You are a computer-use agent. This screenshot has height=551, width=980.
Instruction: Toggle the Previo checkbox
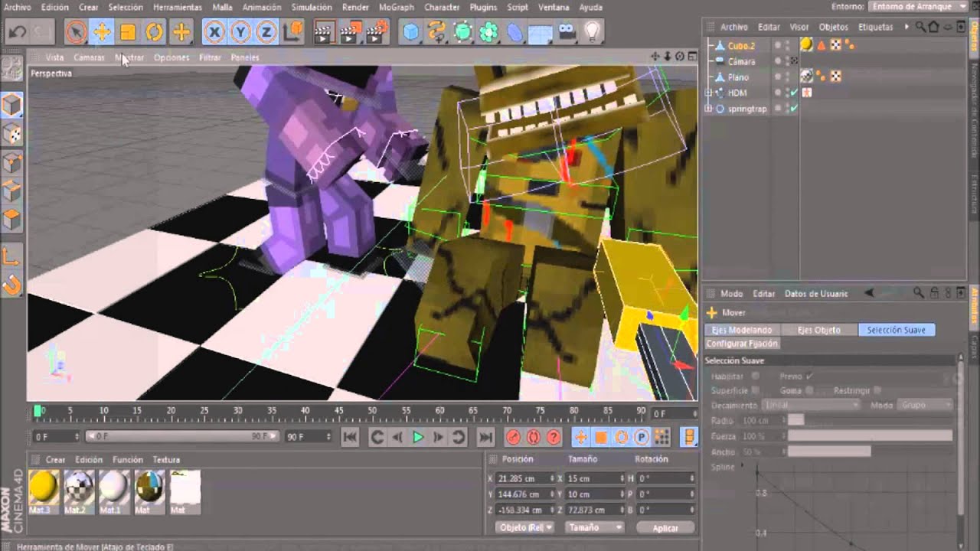coord(808,376)
